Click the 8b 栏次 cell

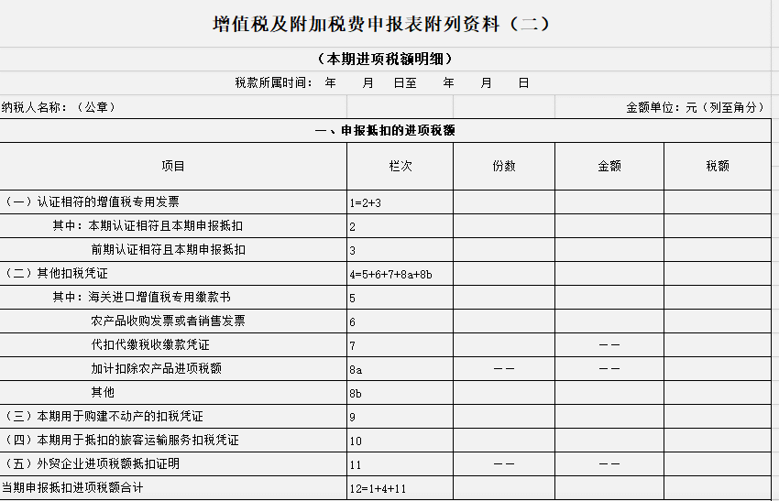[400, 393]
